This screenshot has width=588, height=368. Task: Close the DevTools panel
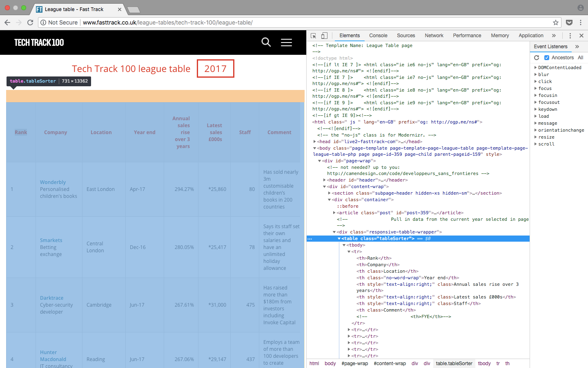click(581, 36)
